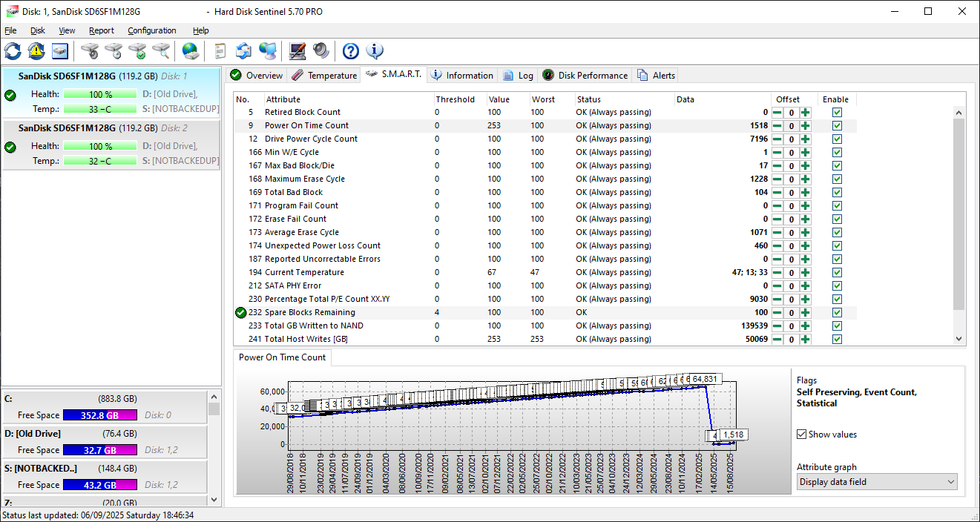Toggle Enable checkbox for Spare Blocks Remaining

pos(837,313)
